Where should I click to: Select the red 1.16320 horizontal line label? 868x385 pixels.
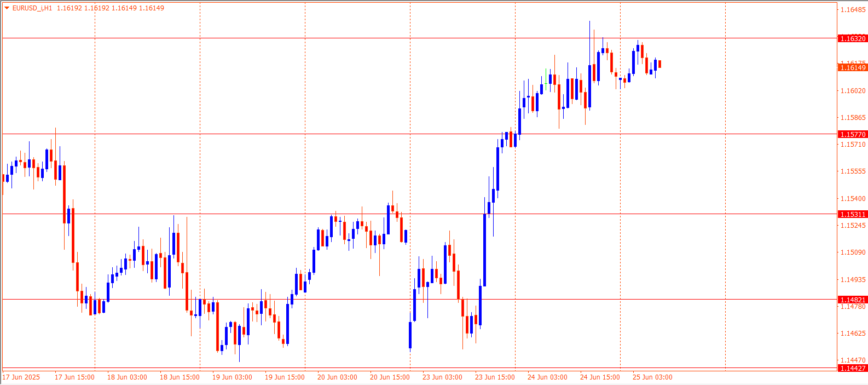853,38
